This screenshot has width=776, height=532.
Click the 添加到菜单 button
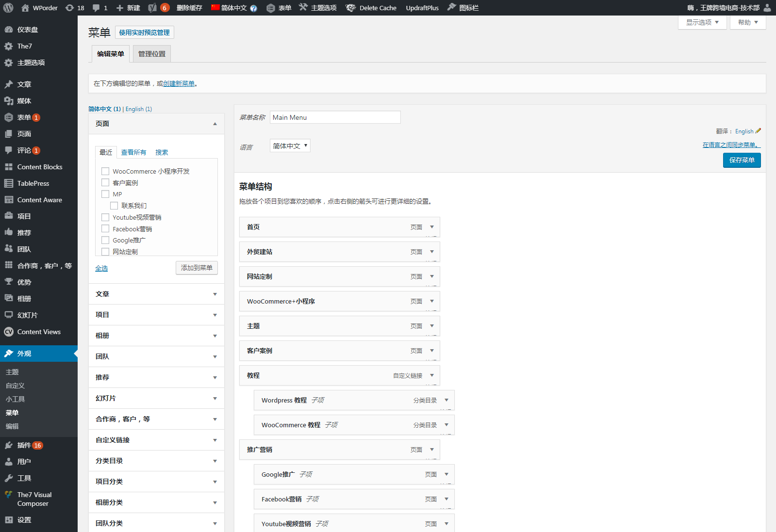tap(197, 268)
